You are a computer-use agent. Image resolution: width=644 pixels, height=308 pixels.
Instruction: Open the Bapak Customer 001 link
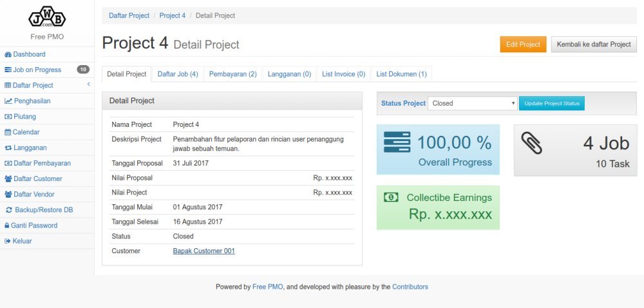(x=204, y=251)
